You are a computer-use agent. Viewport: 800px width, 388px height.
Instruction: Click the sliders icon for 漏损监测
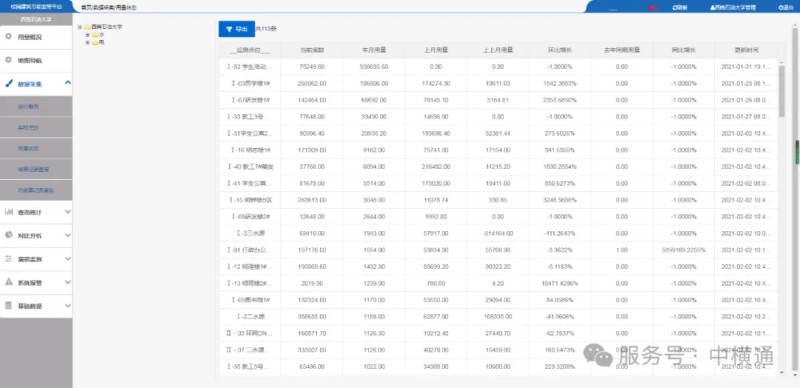click(8, 259)
